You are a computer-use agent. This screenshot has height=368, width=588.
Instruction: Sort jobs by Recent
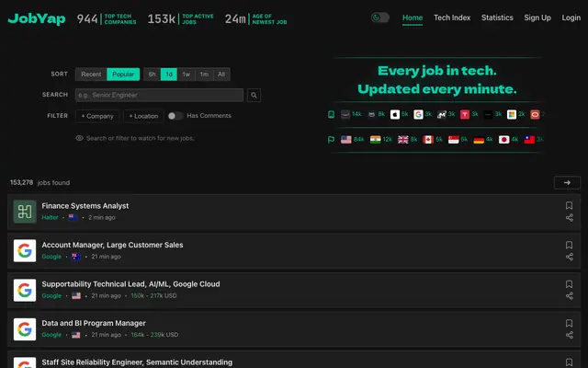[91, 75]
